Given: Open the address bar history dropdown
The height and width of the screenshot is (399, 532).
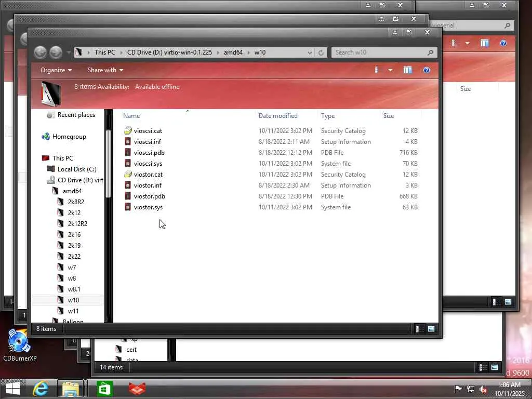Looking at the screenshot, I should point(310,52).
